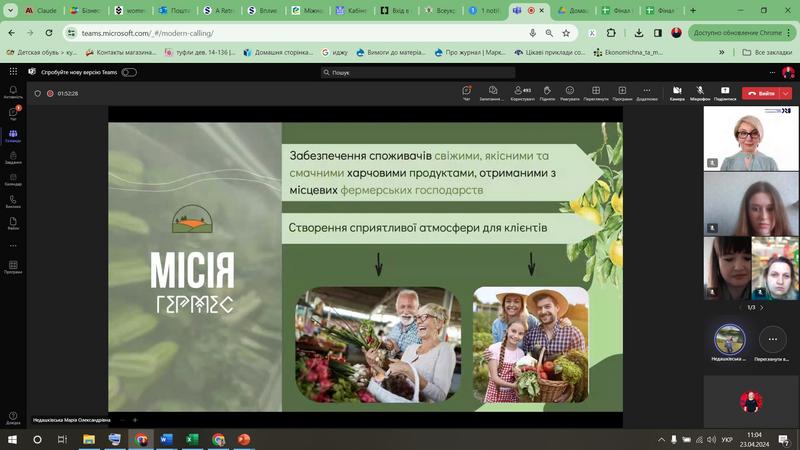This screenshot has width=800, height=450.
Task: Open Excel from the taskbar
Action: click(192, 439)
